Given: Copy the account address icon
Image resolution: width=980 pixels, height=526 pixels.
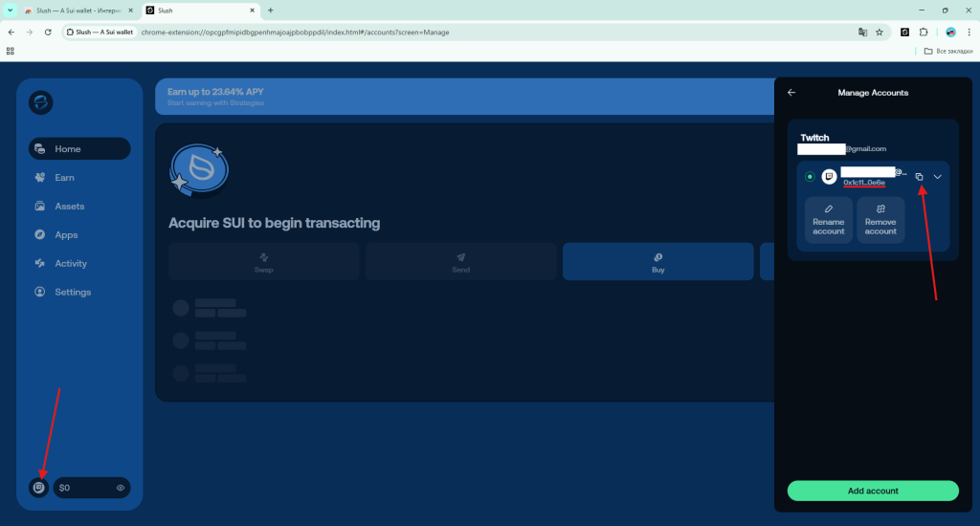Looking at the screenshot, I should 919,177.
